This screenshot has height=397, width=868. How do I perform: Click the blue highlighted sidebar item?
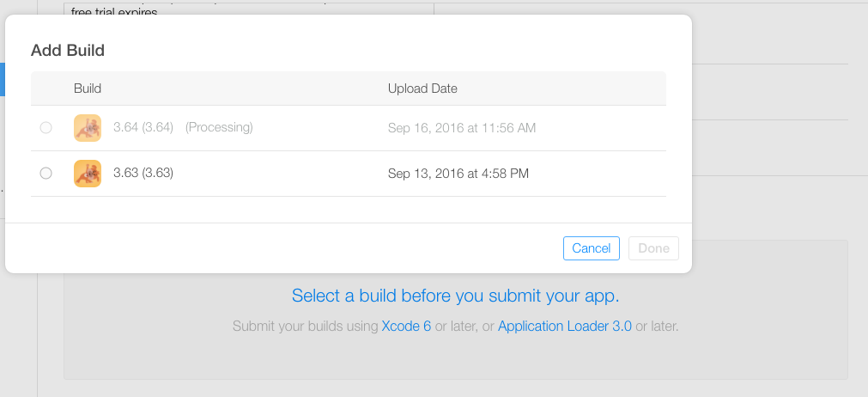click(x=3, y=79)
